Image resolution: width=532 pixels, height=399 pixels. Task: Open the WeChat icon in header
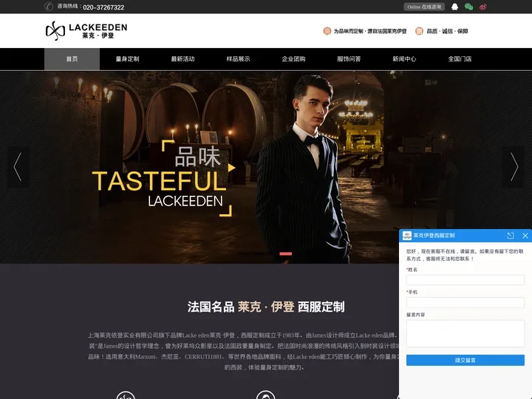pyautogui.click(x=469, y=7)
